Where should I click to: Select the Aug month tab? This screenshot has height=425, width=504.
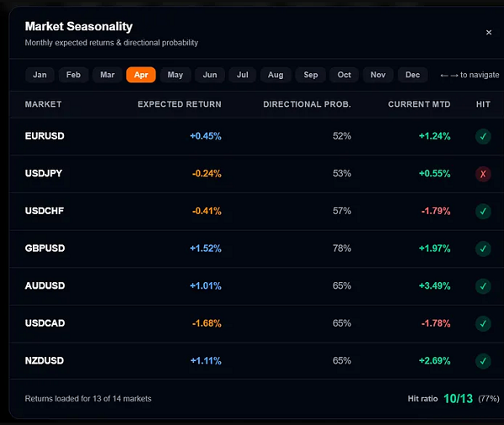pos(276,75)
